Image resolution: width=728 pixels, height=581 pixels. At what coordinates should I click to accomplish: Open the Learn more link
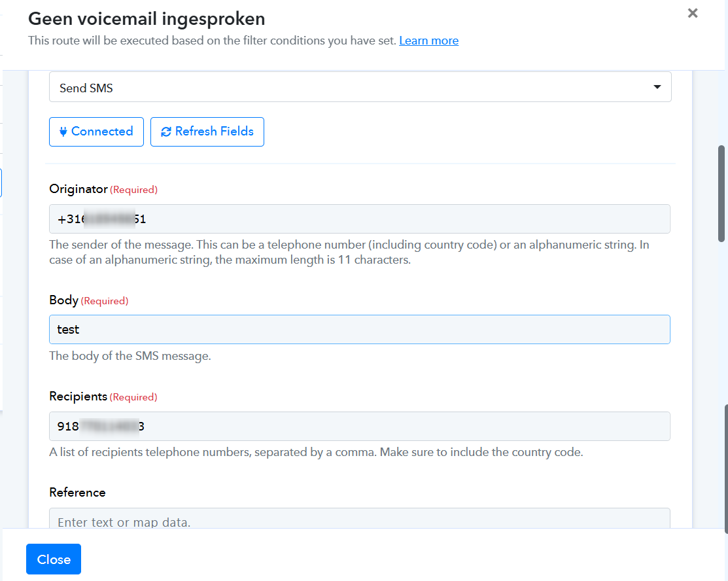428,41
